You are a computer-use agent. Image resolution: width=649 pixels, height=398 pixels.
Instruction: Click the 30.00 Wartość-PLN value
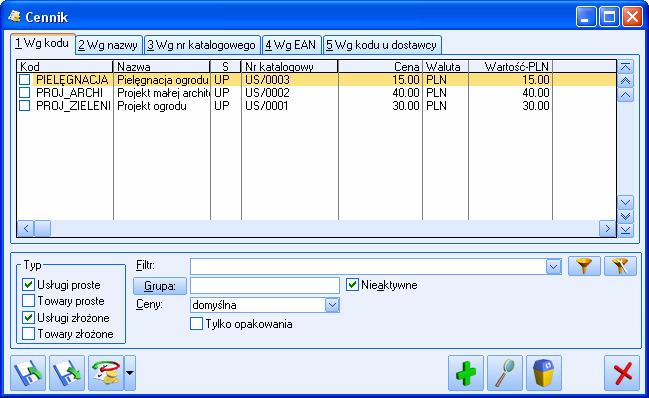pyautogui.click(x=536, y=106)
